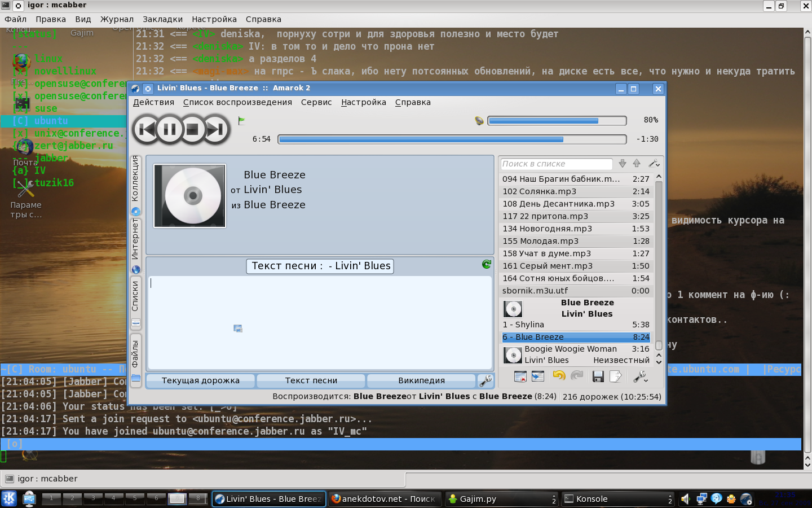This screenshot has width=812, height=508.
Task: Pause playback in Amarok
Action: click(x=169, y=129)
